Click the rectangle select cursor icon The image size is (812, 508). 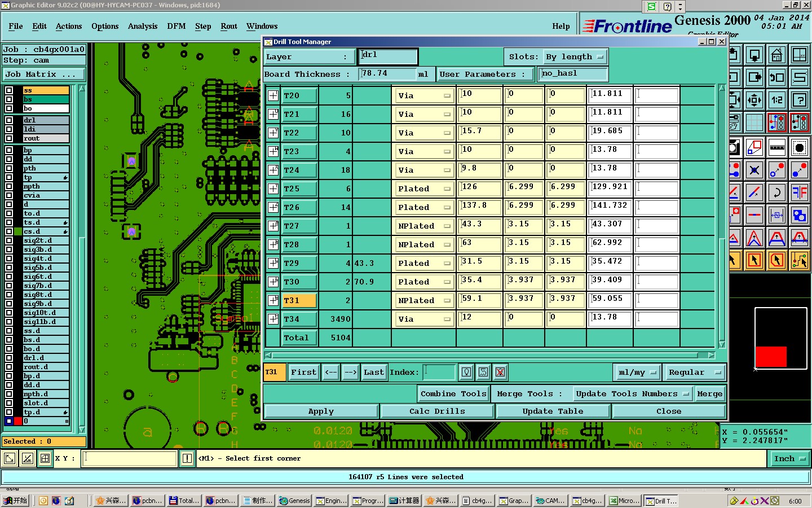pos(754,260)
